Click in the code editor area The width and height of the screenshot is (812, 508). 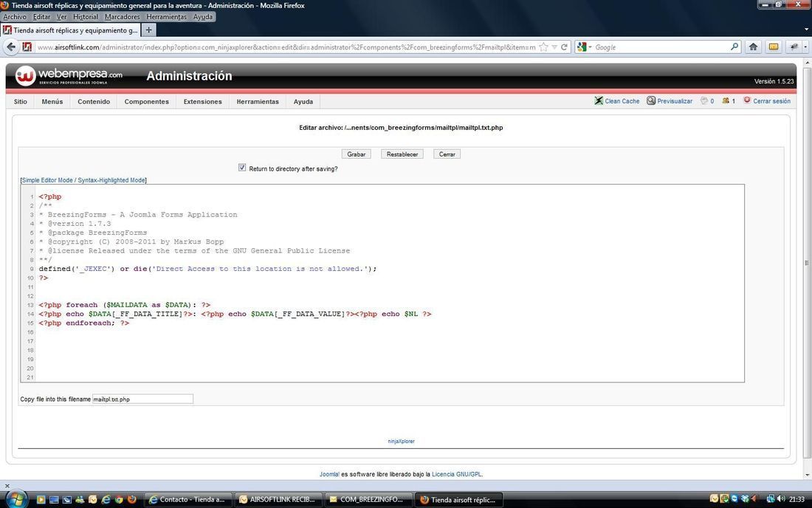click(382, 284)
